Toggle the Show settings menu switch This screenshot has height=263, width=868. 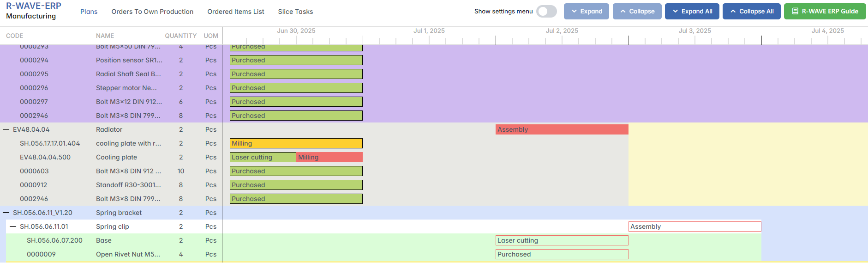pos(546,12)
